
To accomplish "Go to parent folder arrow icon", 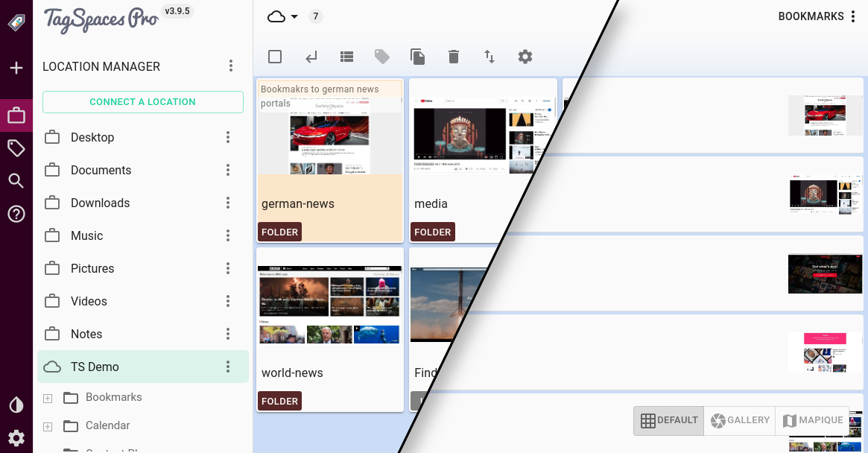I will pyautogui.click(x=311, y=57).
